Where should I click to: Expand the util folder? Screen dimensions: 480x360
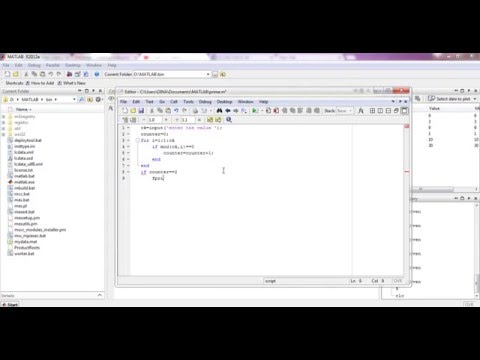(x=4, y=129)
